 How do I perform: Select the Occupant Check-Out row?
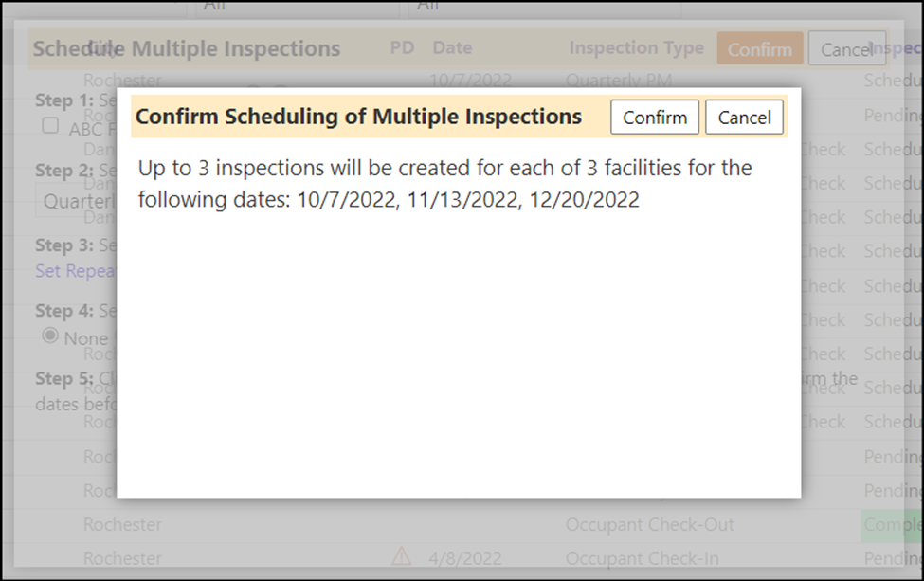click(462, 524)
